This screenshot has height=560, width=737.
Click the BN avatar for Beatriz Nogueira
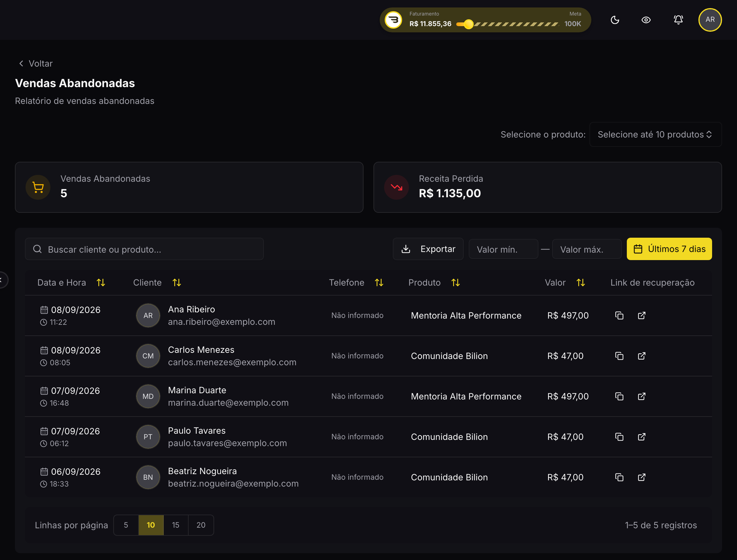click(x=148, y=477)
